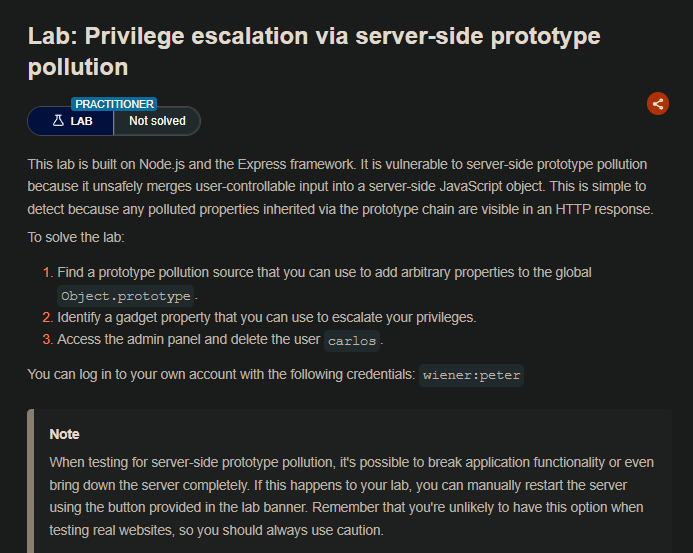Click the lab title heading
Viewport: 693px width, 553px height.
(313, 51)
